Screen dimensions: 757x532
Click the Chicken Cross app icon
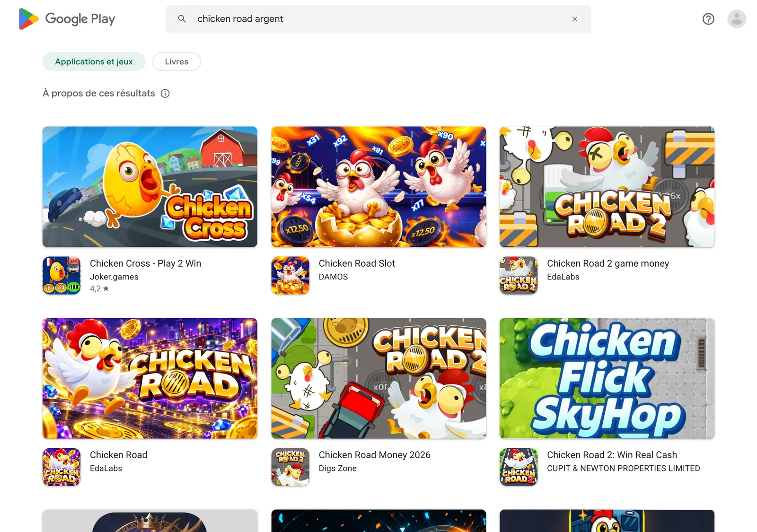62,276
